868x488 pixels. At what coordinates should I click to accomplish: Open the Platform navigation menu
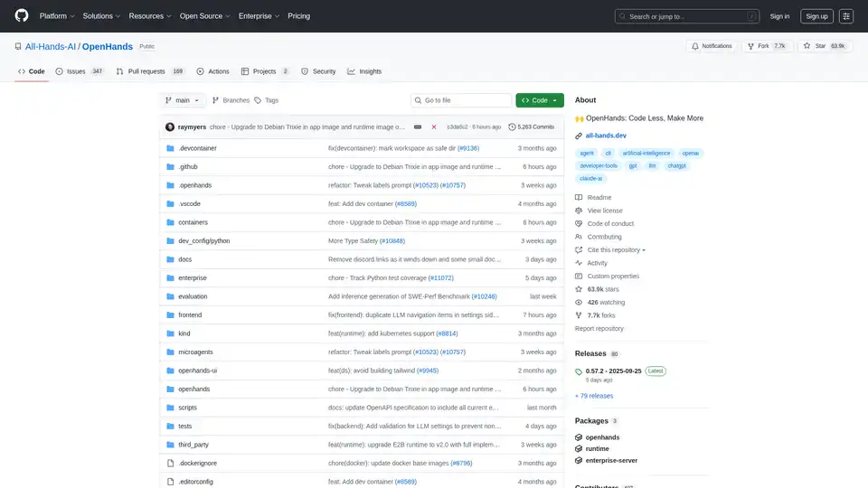click(x=57, y=15)
